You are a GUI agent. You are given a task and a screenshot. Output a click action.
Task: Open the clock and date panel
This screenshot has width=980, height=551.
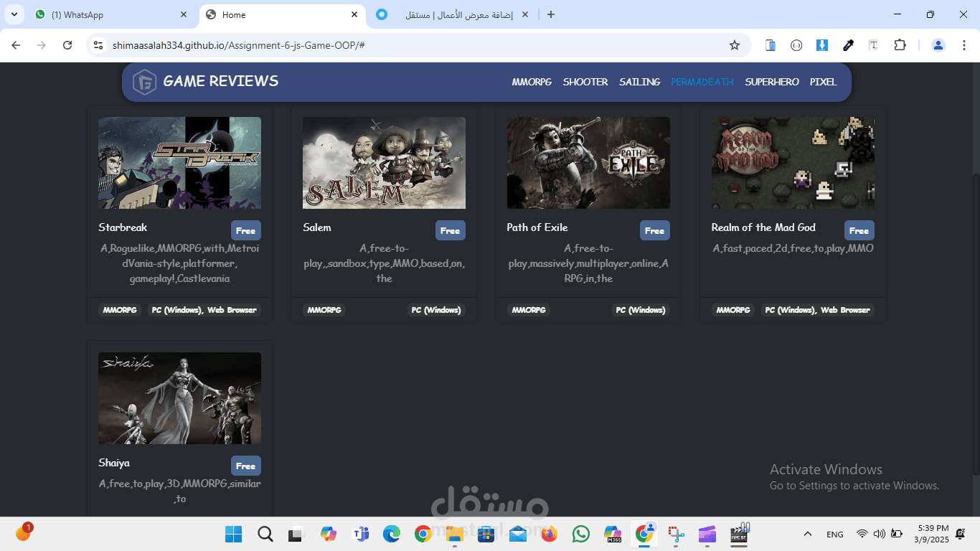point(931,534)
